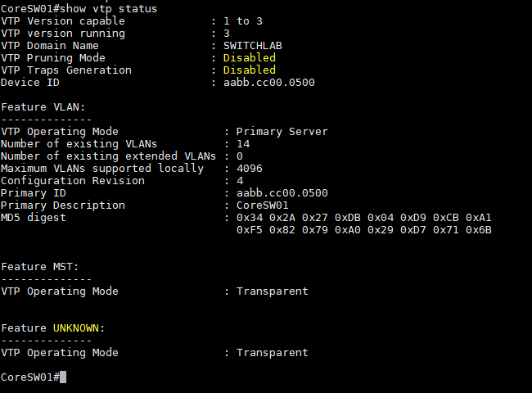Select Transparent mode under Feature UNKNOWN
This screenshot has width=532, height=393.
pyautogui.click(x=273, y=353)
